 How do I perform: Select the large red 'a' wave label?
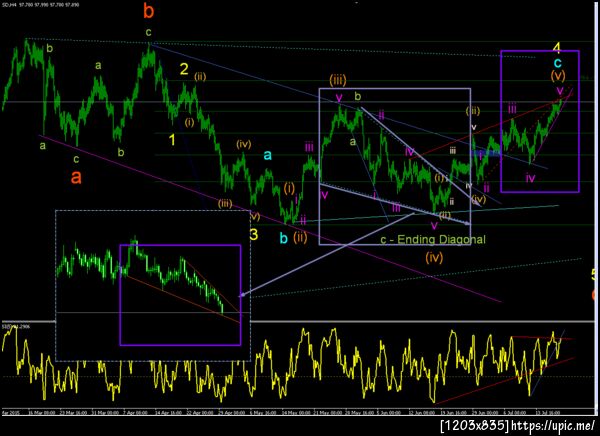tap(76, 177)
